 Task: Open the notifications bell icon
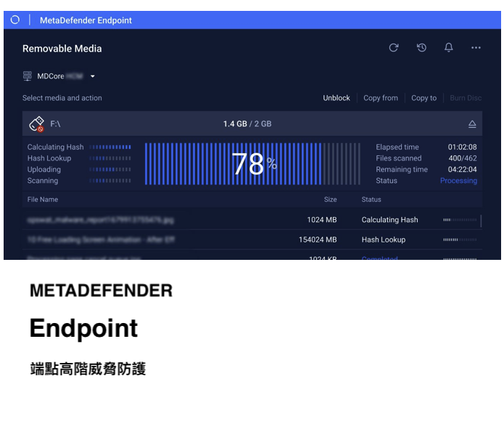pyautogui.click(x=449, y=48)
